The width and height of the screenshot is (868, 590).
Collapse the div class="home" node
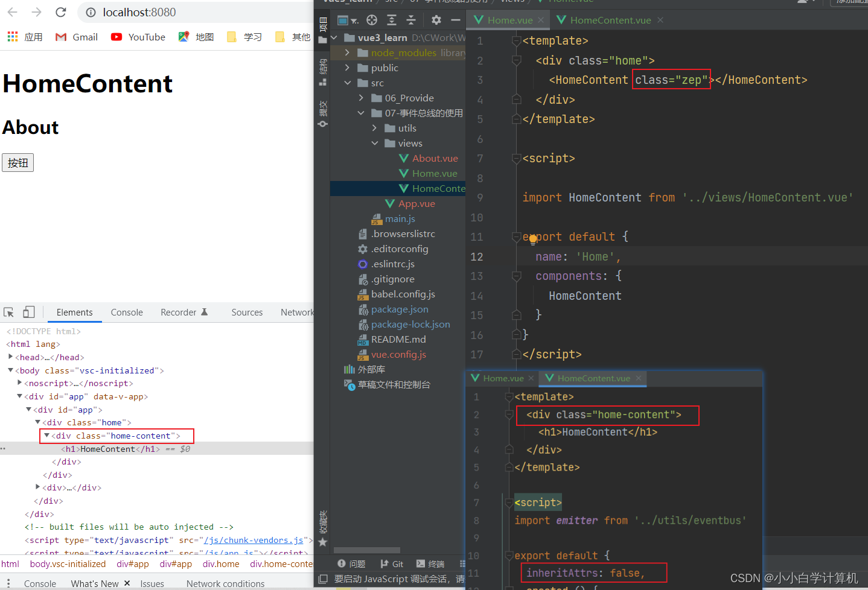pyautogui.click(x=37, y=422)
